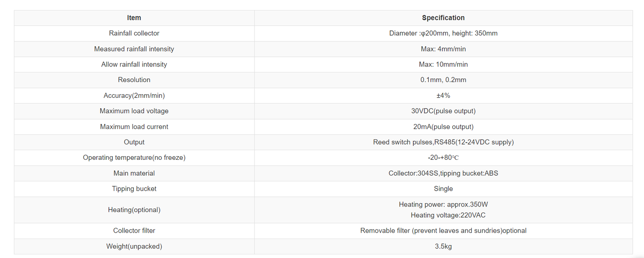Click the "±4%" accuracy value
The width and height of the screenshot is (644, 258).
coord(443,96)
